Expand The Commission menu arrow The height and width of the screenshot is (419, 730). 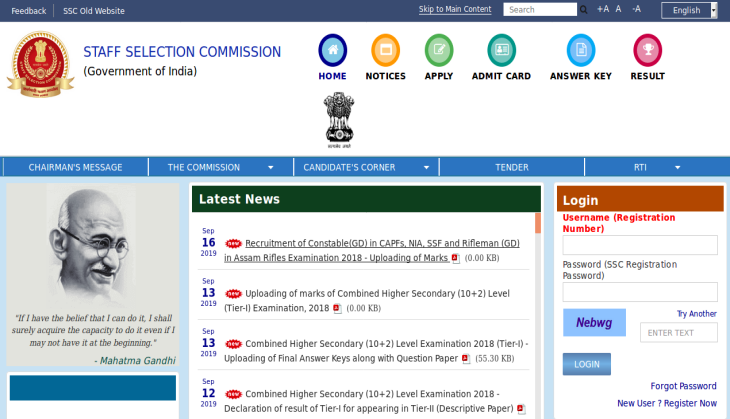point(270,168)
